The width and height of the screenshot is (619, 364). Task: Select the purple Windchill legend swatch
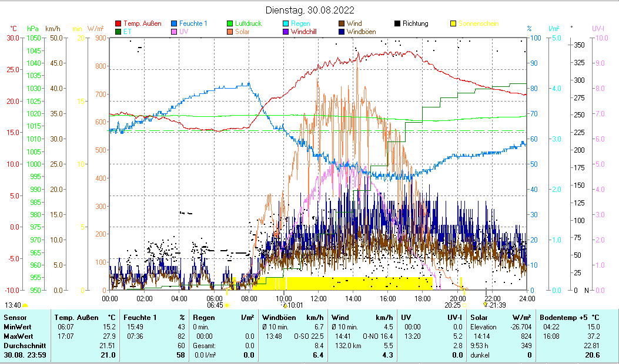coord(286,32)
